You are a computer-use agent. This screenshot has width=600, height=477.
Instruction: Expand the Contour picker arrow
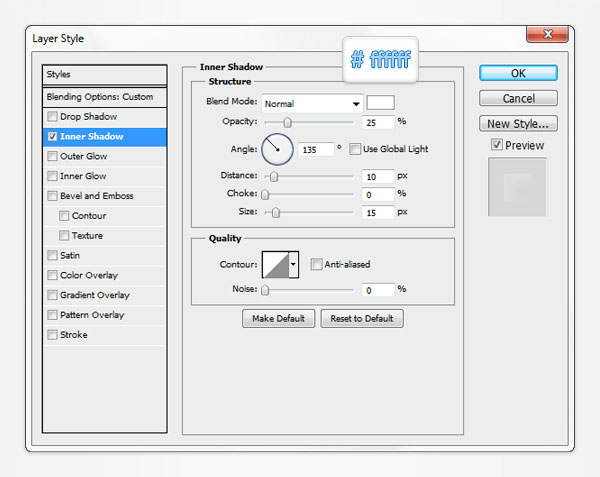(293, 264)
